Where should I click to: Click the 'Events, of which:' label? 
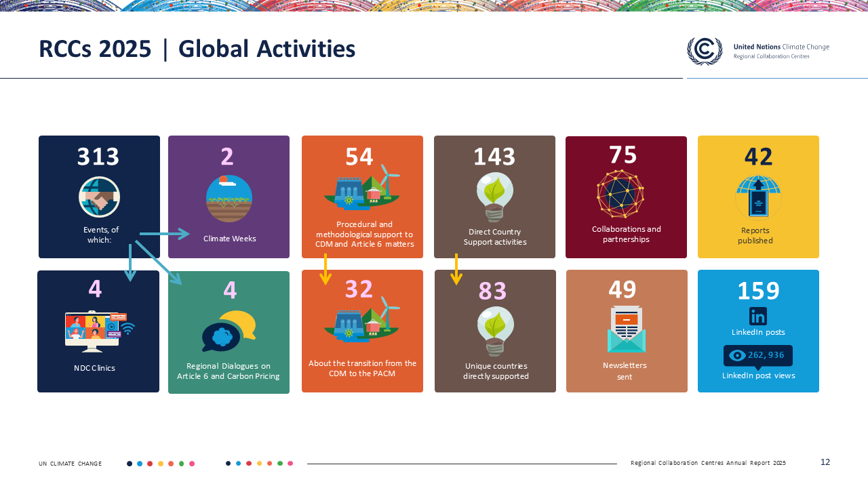100,235
